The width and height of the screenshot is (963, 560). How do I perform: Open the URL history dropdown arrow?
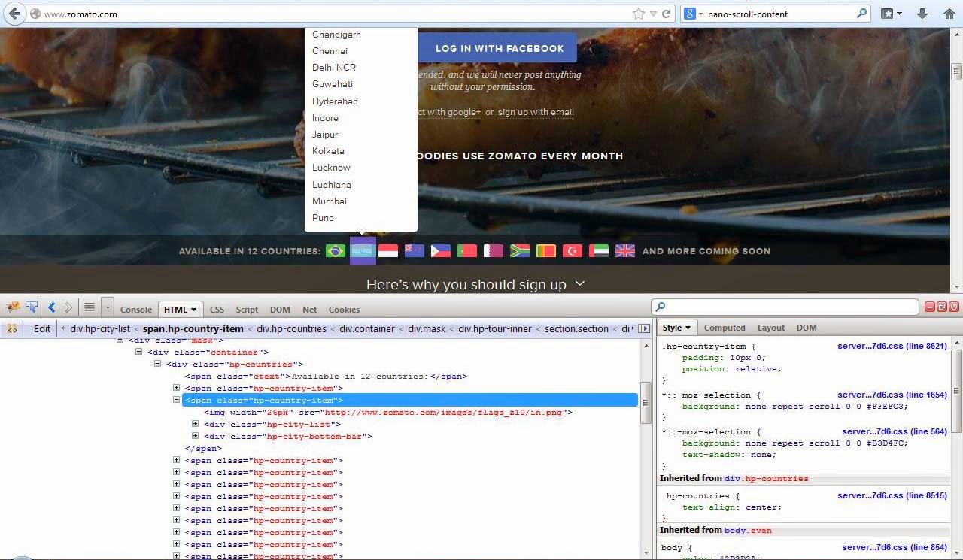click(x=653, y=14)
